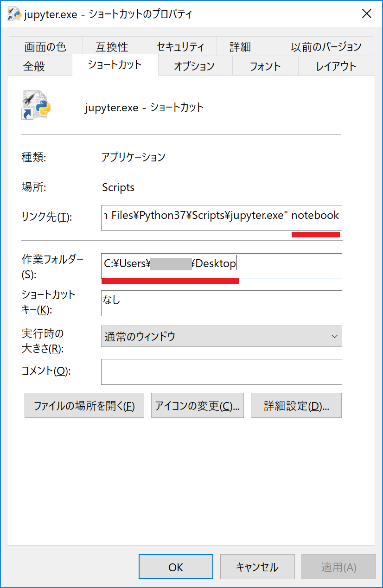Open the 以前のバージョン tab

coord(326,47)
